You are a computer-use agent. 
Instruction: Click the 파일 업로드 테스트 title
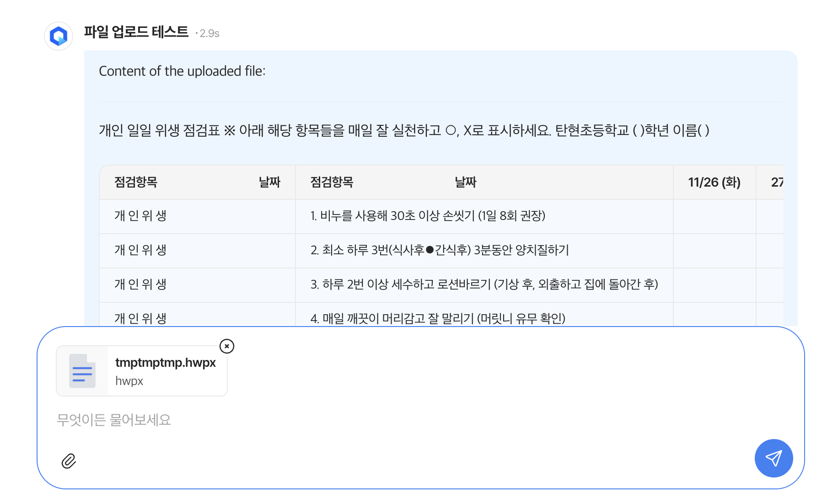click(136, 32)
